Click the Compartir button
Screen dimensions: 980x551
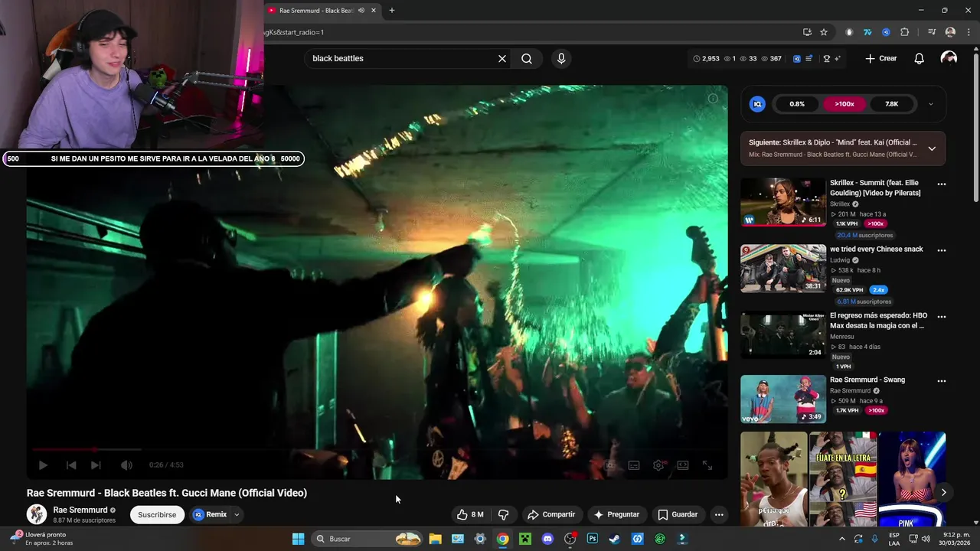(551, 514)
